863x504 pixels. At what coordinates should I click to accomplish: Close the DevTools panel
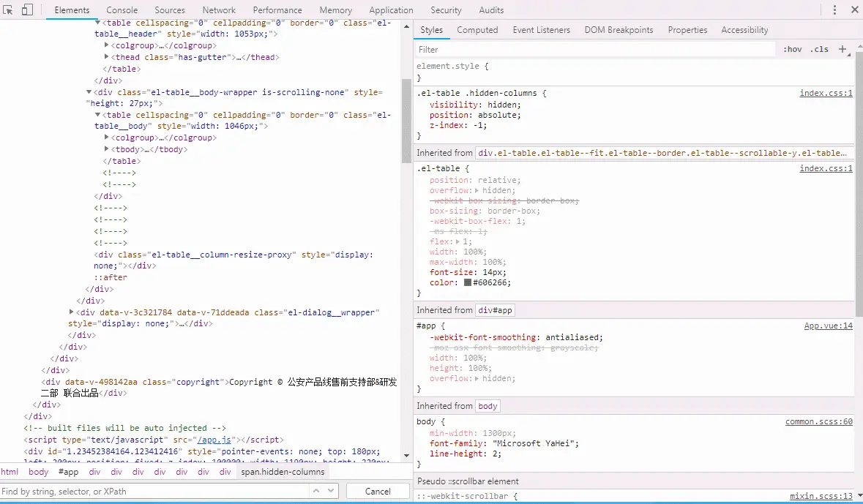click(855, 10)
